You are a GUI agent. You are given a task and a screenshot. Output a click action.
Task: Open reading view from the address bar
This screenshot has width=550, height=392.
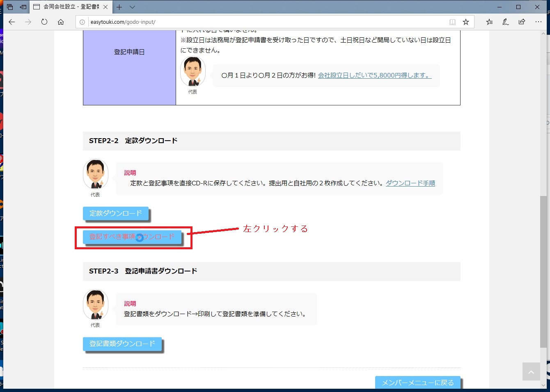tap(452, 22)
